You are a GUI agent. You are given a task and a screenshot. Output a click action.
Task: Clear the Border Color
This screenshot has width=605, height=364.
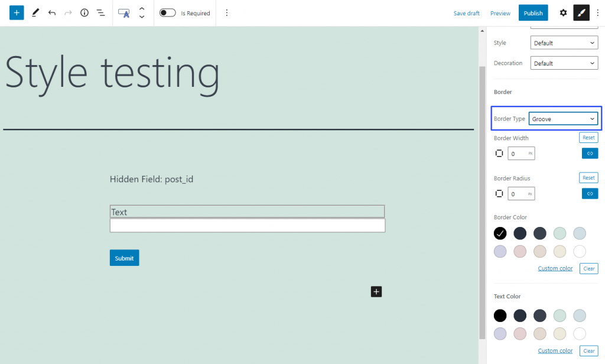click(589, 269)
